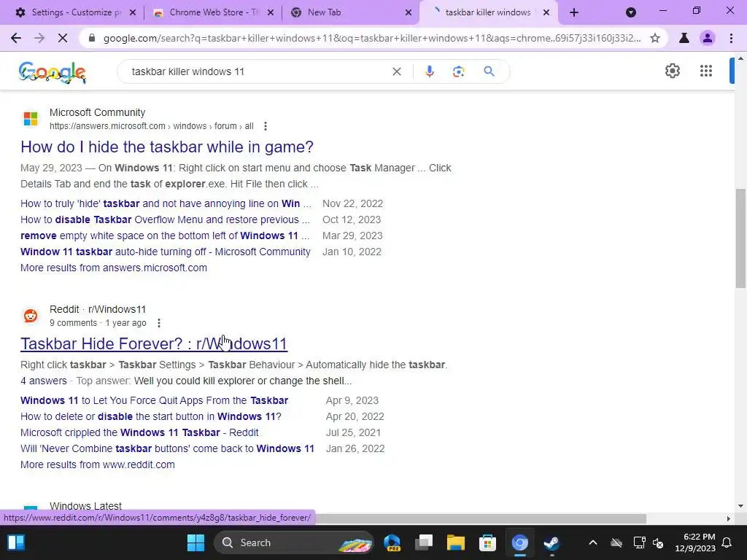The image size is (747, 560).
Task: Stop loading the page
Action: point(63,38)
